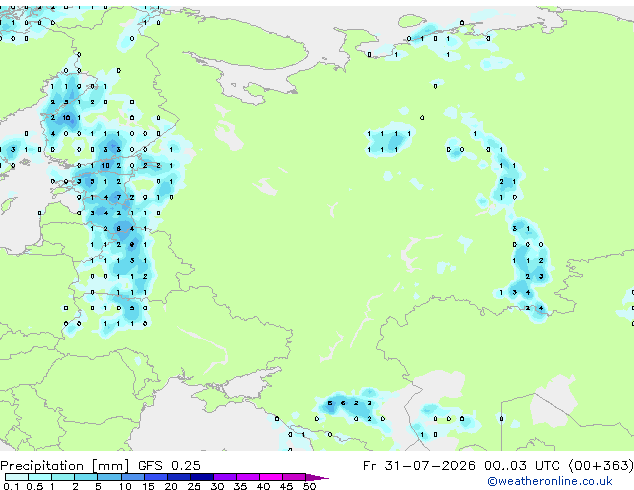Choose the 20–25 mm dark blue legend swatch
This screenshot has width=634, height=490.
(x=179, y=477)
